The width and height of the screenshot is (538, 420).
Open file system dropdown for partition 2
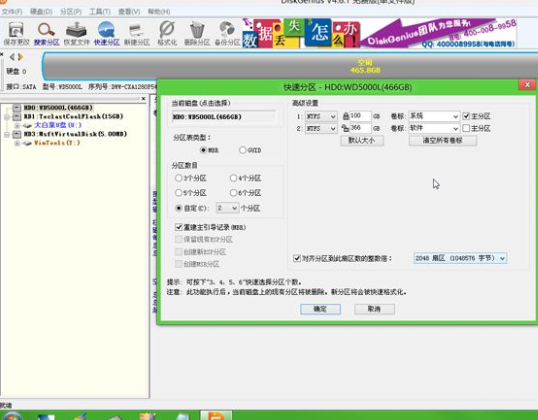click(321, 128)
